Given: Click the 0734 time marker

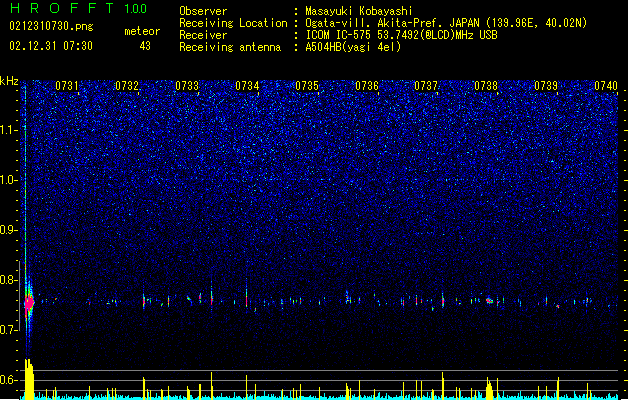Looking at the screenshot, I should pos(247,86).
